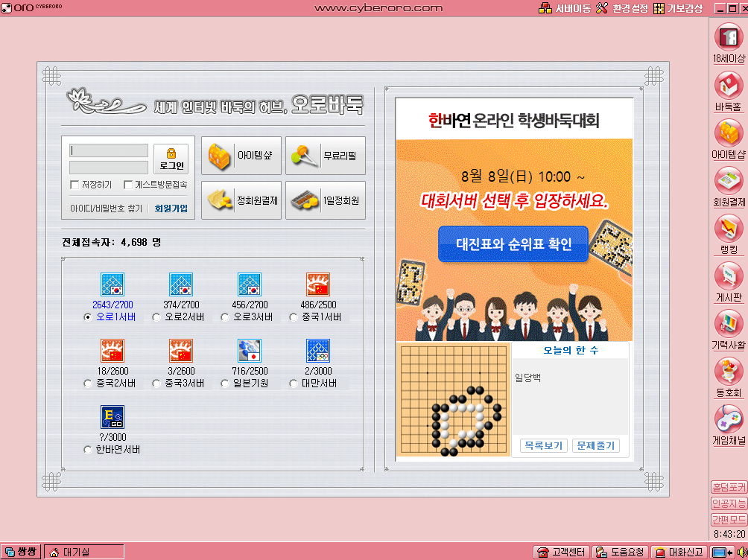748x560 pixels.
Task: Open the 무료리필 button
Action: coord(326,156)
